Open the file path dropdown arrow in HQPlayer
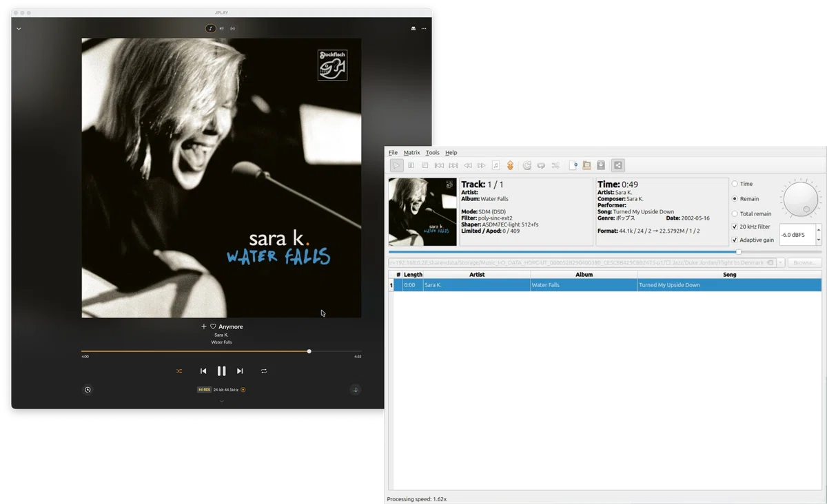 [780, 262]
